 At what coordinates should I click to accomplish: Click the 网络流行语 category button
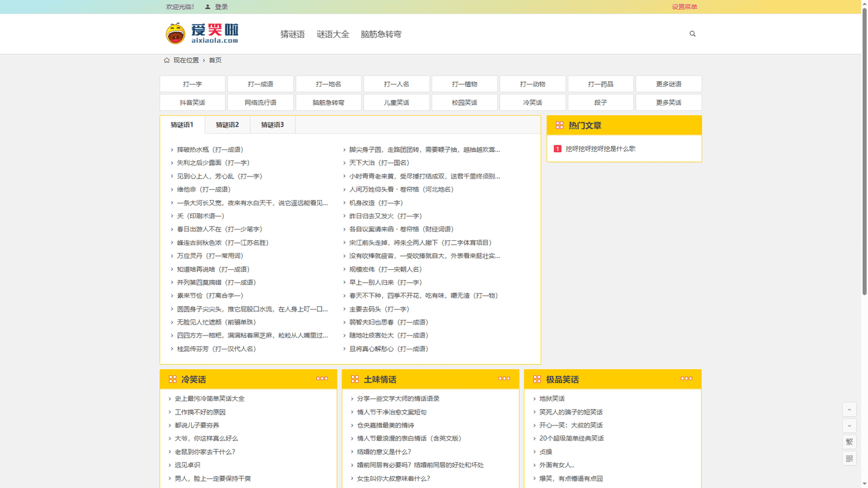(260, 102)
